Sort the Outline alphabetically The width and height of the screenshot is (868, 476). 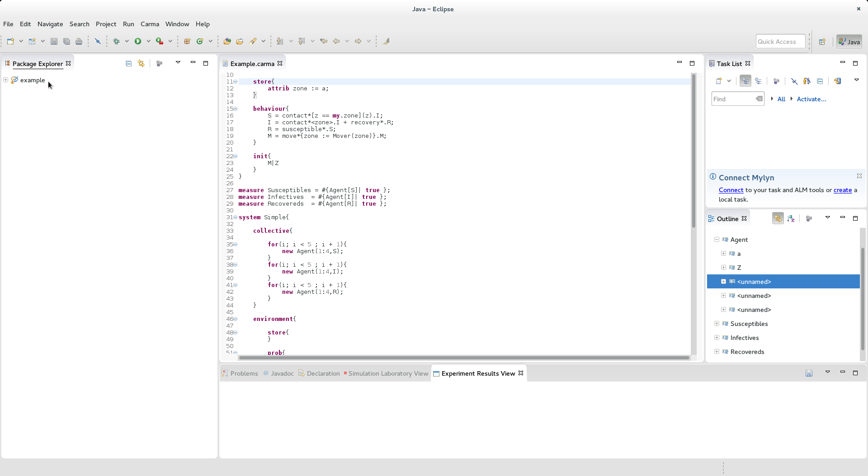point(791,218)
